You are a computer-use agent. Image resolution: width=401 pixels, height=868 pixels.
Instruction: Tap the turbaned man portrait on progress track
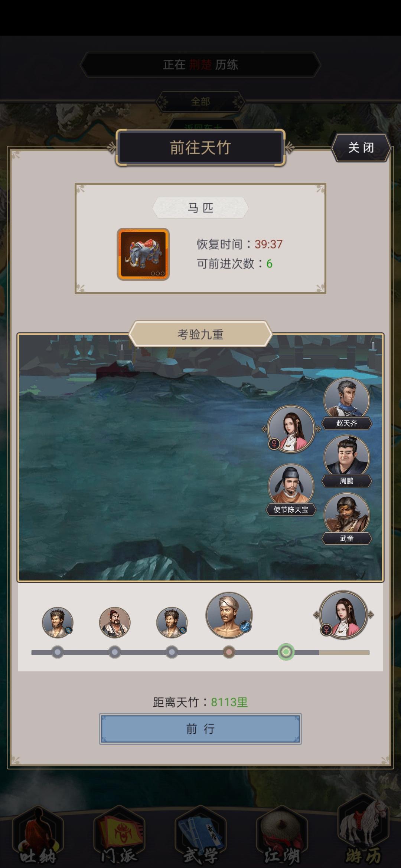229,615
